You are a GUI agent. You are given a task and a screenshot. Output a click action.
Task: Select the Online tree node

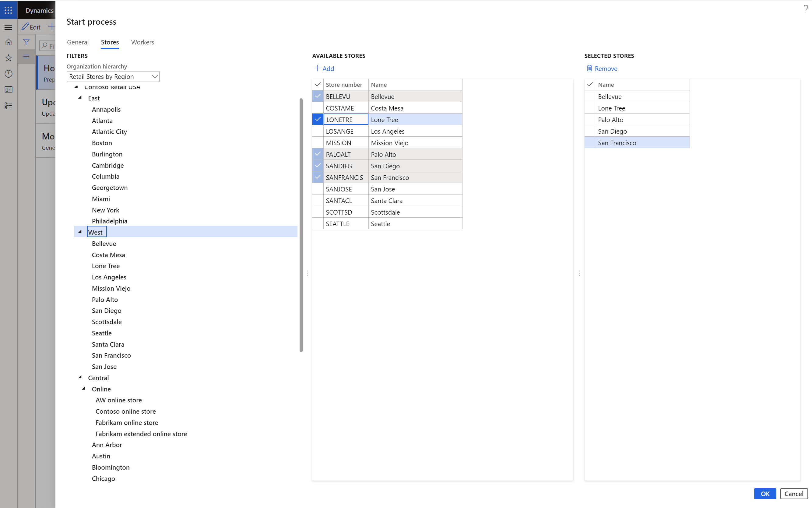[x=101, y=389]
